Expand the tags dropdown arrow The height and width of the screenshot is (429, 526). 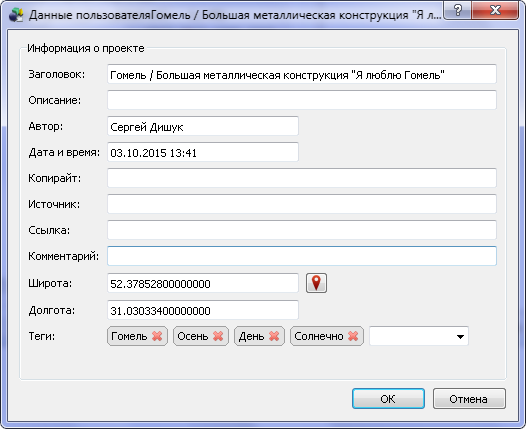click(x=460, y=336)
